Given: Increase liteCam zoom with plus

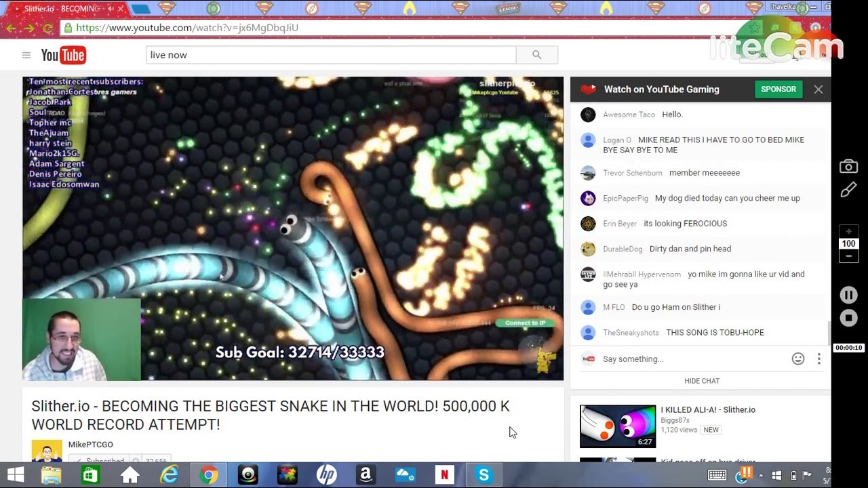Looking at the screenshot, I should tap(848, 232).
